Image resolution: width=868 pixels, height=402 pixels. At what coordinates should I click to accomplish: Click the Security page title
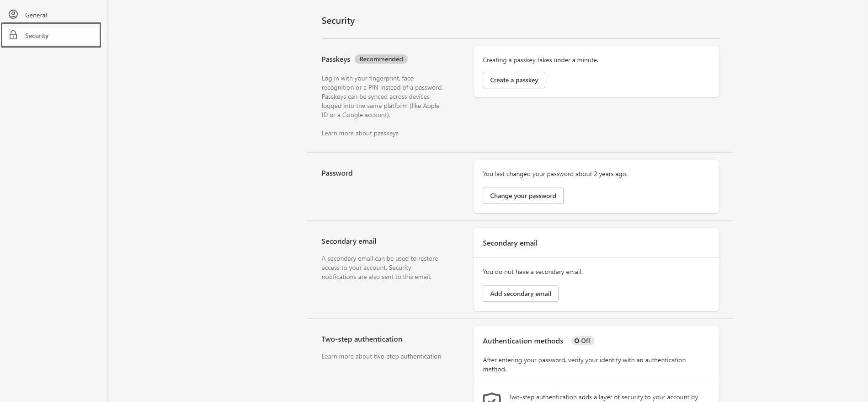click(338, 21)
